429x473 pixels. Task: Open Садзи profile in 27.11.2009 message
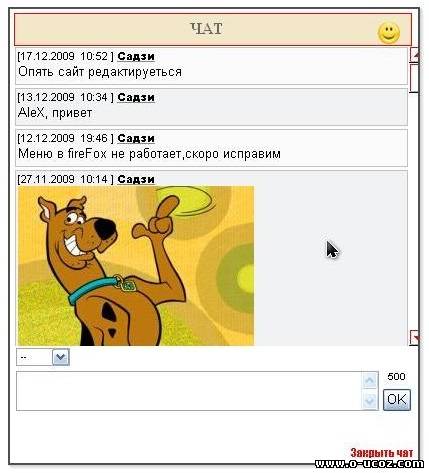pyautogui.click(x=136, y=179)
